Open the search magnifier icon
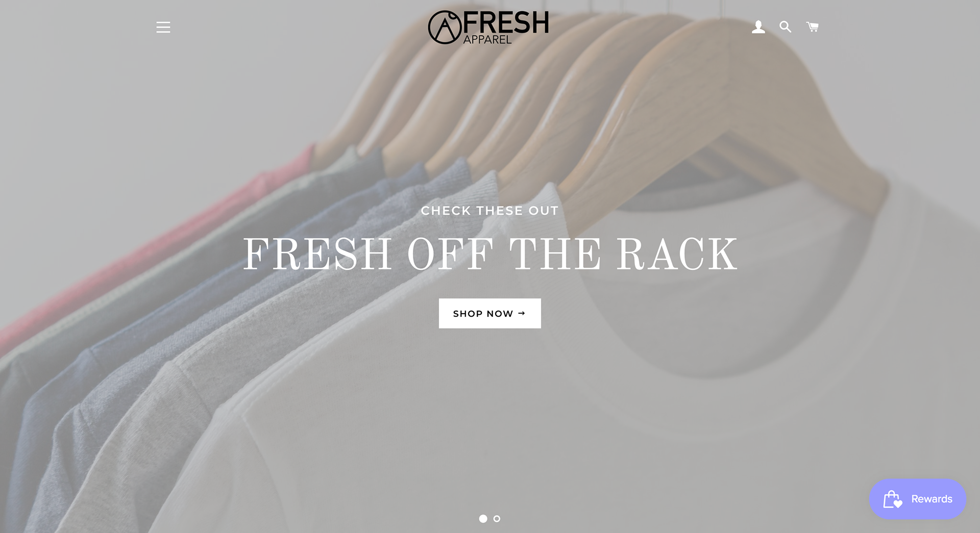This screenshot has width=980, height=533. tap(786, 27)
